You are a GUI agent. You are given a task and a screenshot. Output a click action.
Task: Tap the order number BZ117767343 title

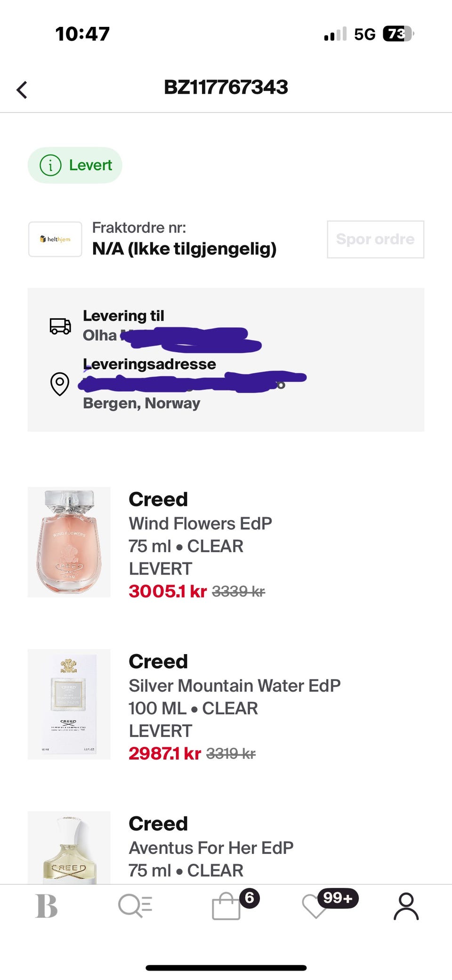pyautogui.click(x=226, y=87)
